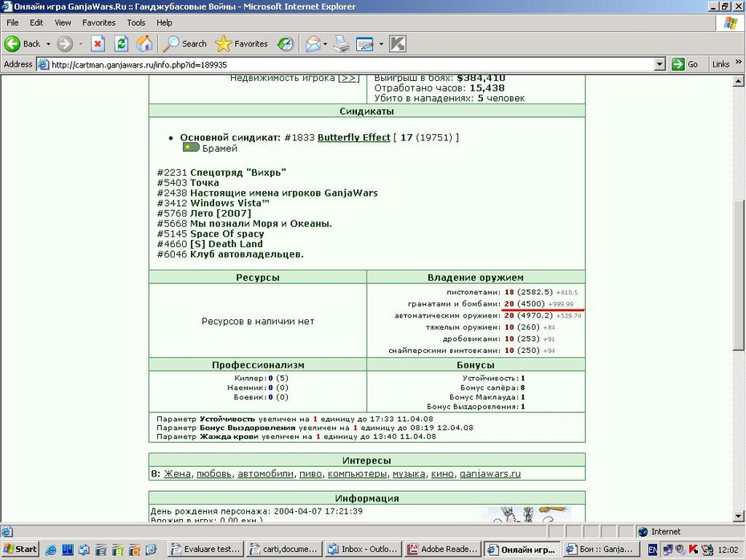The image size is (746, 560).
Task: Click the Refresh page icon
Action: [x=121, y=44]
